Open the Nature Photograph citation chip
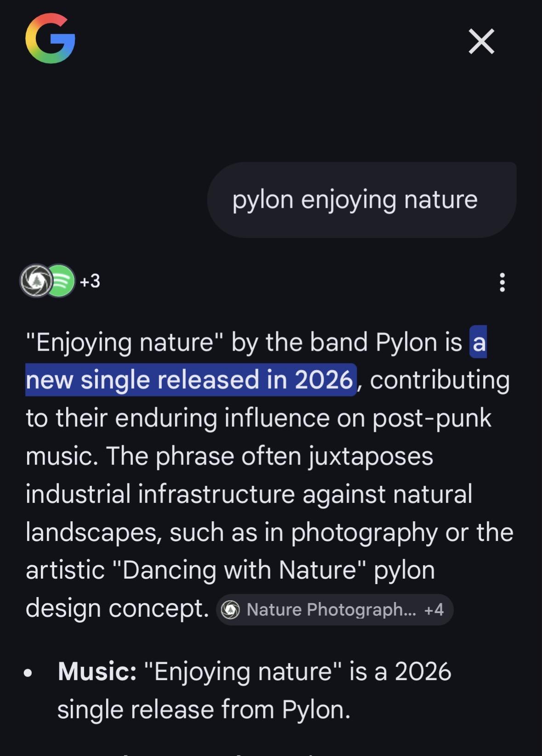The width and height of the screenshot is (542, 756). tap(331, 609)
